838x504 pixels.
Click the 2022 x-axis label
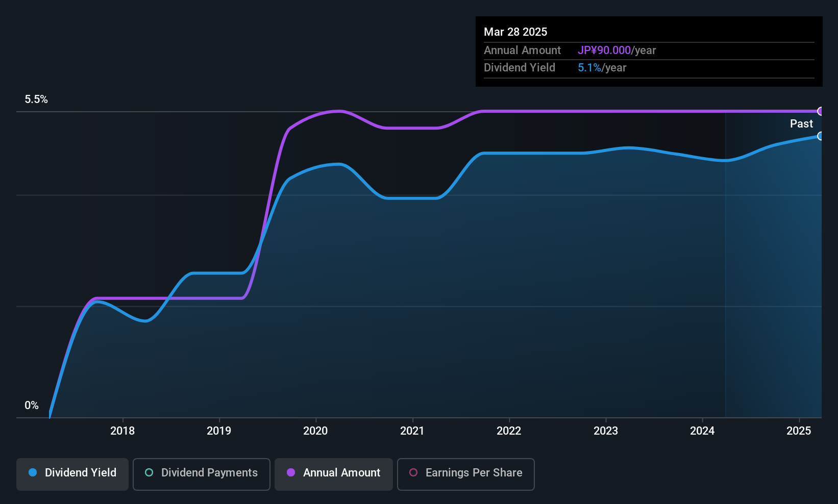tap(509, 431)
